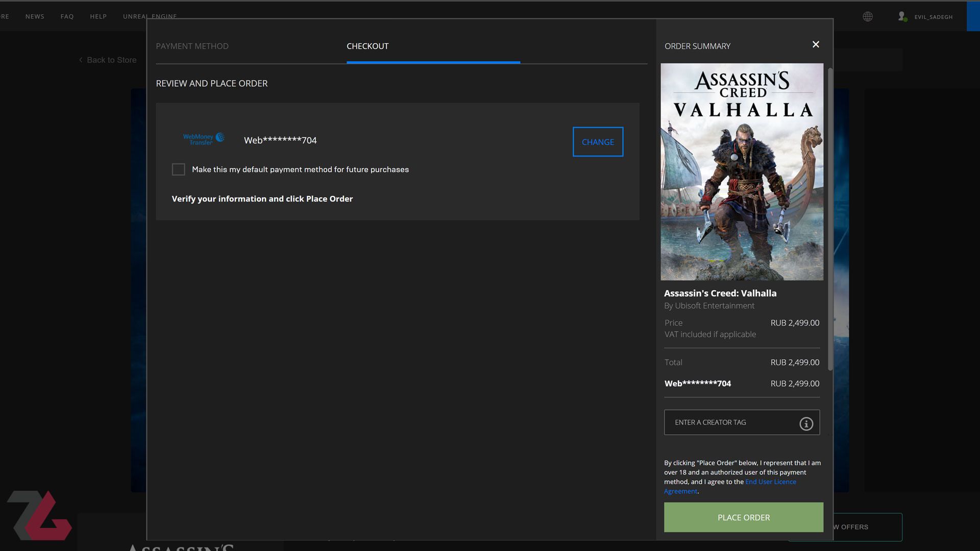Image resolution: width=980 pixels, height=551 pixels.
Task: Click the Change payment button
Action: (598, 142)
